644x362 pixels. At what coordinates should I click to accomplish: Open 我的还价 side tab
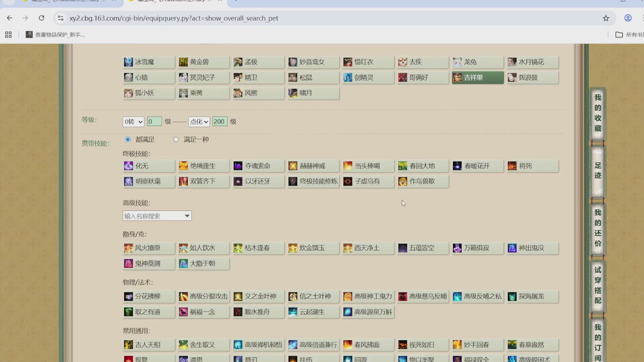(598, 228)
